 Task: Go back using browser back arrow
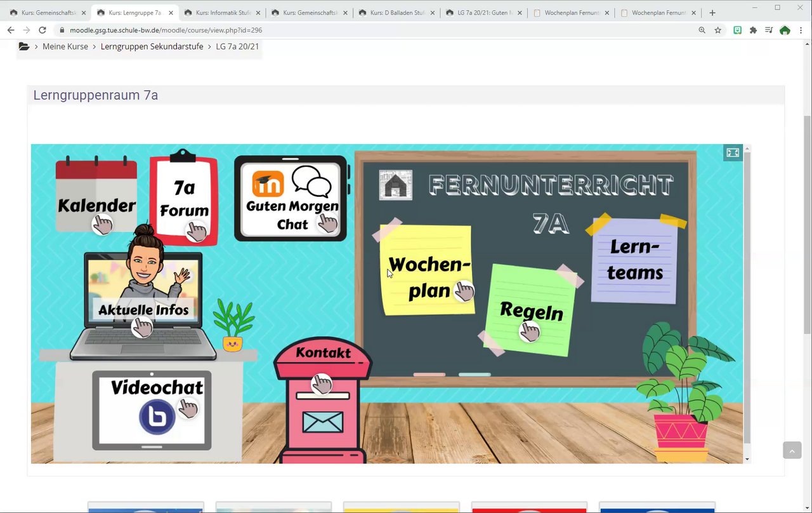pyautogui.click(x=11, y=30)
